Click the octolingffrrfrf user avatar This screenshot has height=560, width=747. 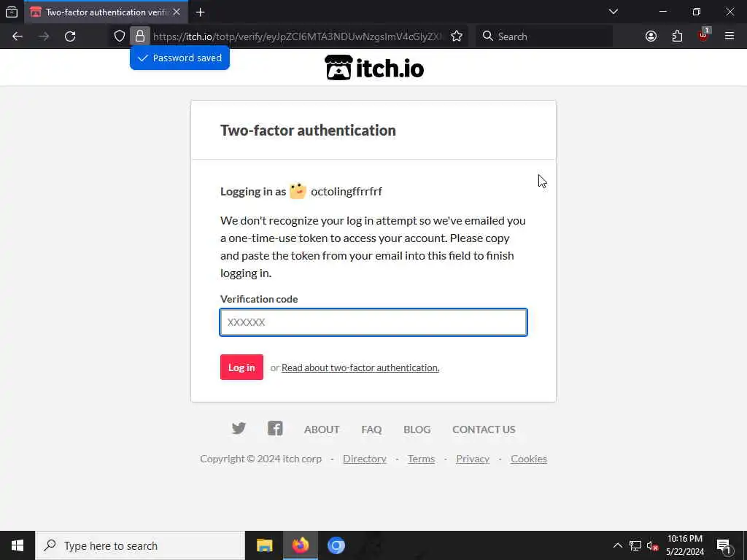(298, 191)
